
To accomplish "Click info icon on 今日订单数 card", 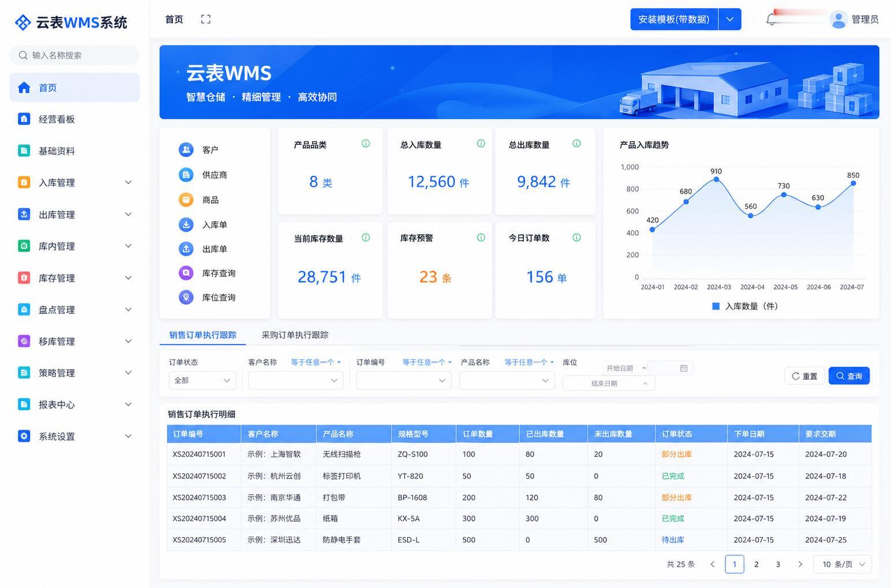I will click(x=576, y=238).
